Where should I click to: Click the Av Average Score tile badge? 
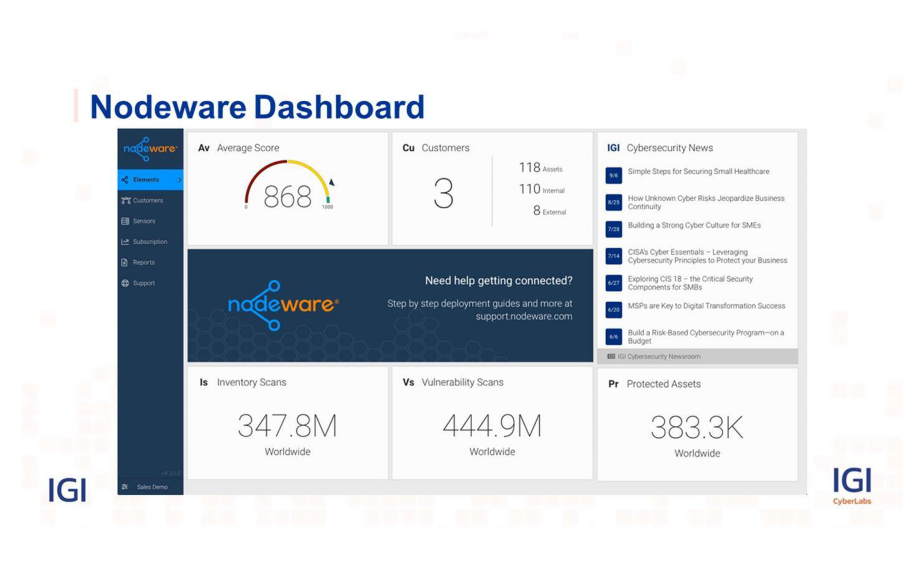[x=204, y=148]
